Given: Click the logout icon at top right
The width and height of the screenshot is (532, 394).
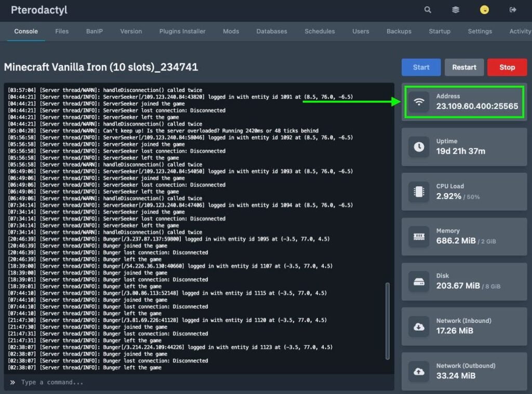Looking at the screenshot, I should click(511, 10).
